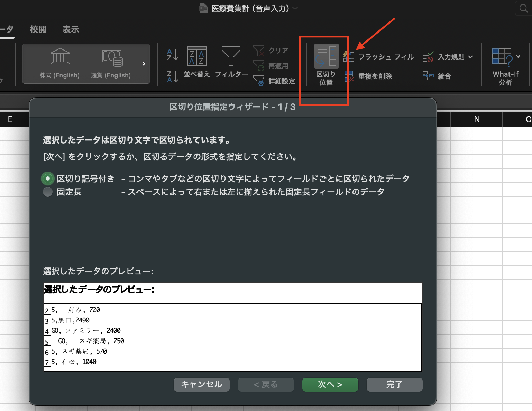This screenshot has height=411, width=532.
Task: Click the Flash Fill (フラッシュ フィル) icon
Action: (x=349, y=56)
